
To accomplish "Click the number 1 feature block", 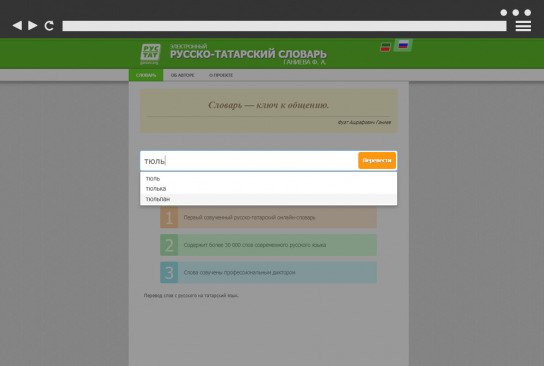I will click(269, 218).
